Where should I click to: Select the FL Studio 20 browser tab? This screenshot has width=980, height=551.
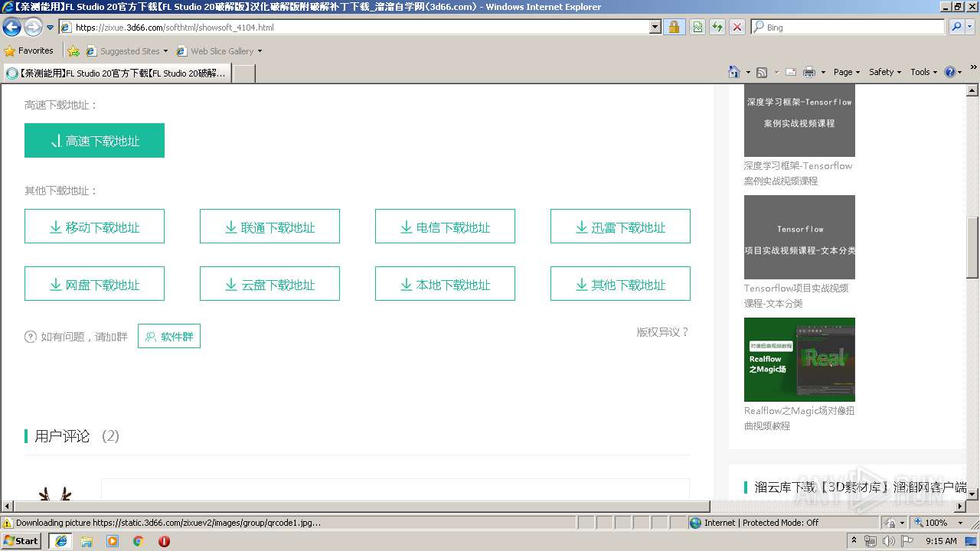tap(116, 73)
